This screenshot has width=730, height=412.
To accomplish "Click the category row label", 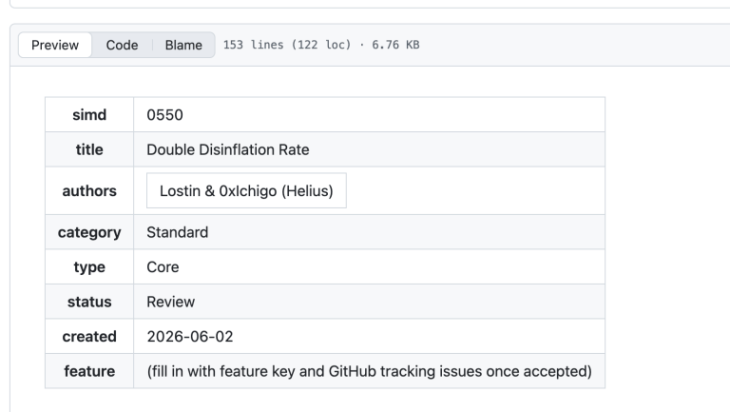I will coord(89,232).
